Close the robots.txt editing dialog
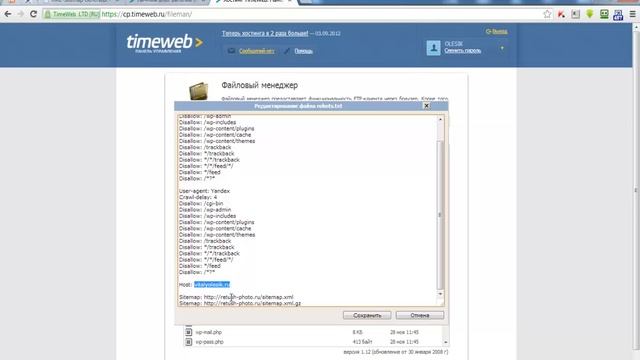640x360 pixels. coord(427,106)
